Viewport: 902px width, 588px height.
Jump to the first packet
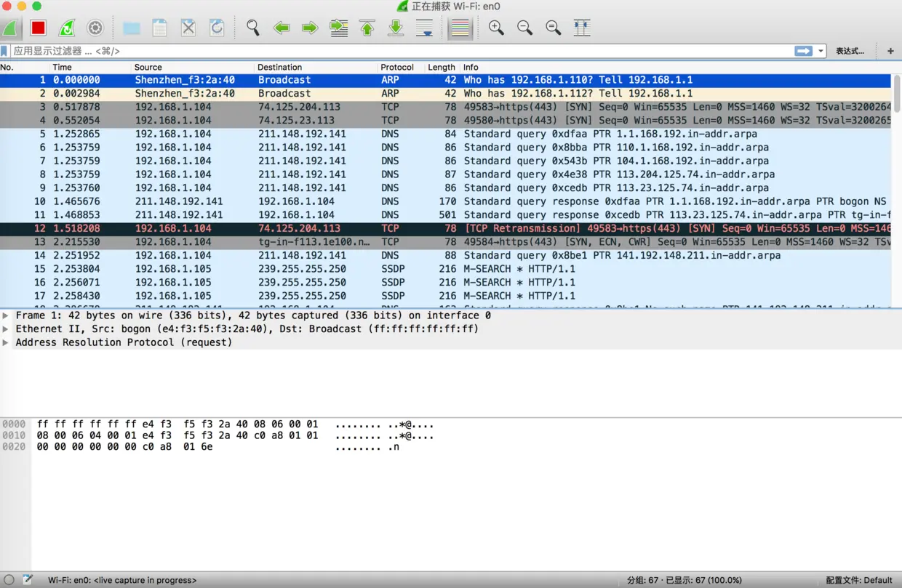pos(367,28)
